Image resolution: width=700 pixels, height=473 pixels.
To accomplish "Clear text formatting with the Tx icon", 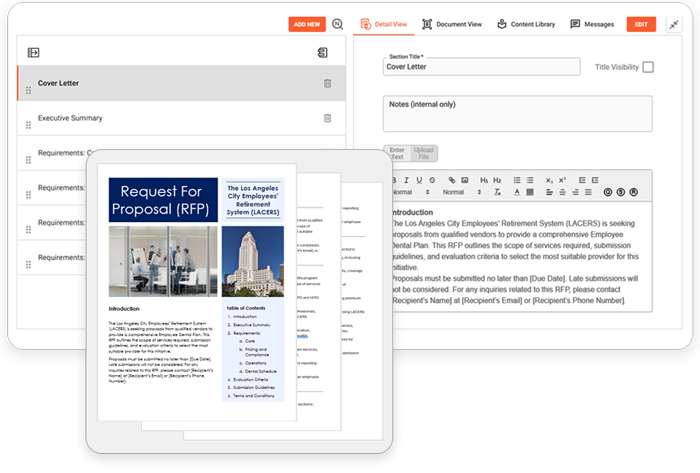I will 497,192.
